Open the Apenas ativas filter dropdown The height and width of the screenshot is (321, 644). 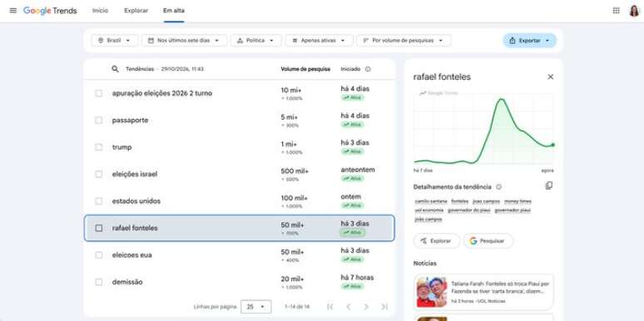[x=320, y=41]
